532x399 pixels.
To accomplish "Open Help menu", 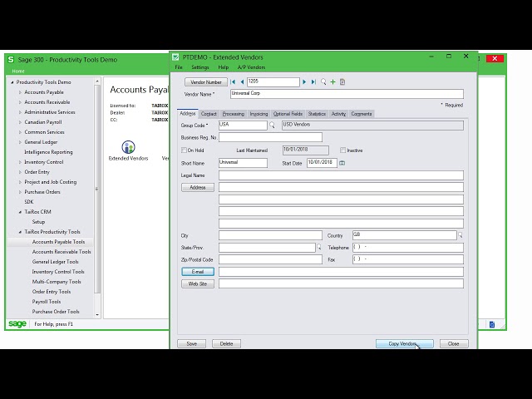I will (223, 67).
